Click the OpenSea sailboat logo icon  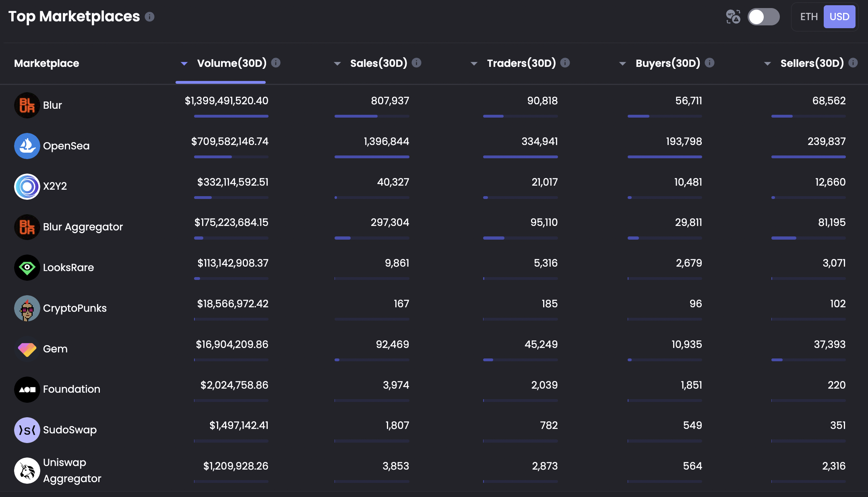click(x=27, y=146)
